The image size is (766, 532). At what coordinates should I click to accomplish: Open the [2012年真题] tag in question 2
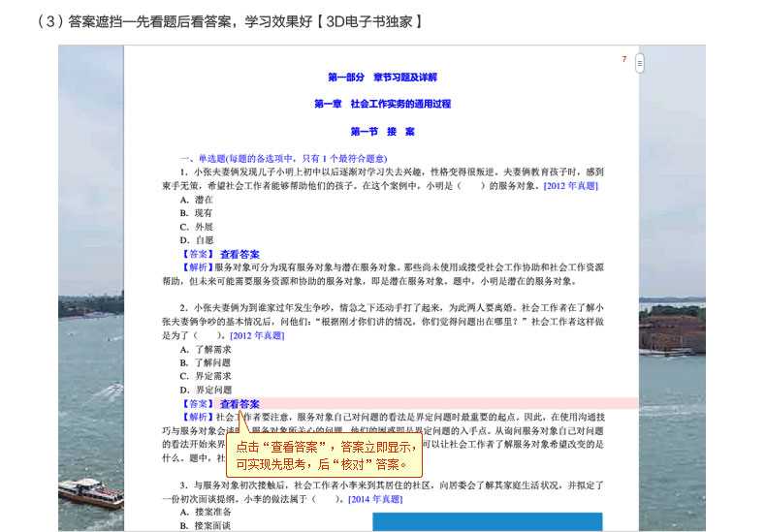(257, 335)
